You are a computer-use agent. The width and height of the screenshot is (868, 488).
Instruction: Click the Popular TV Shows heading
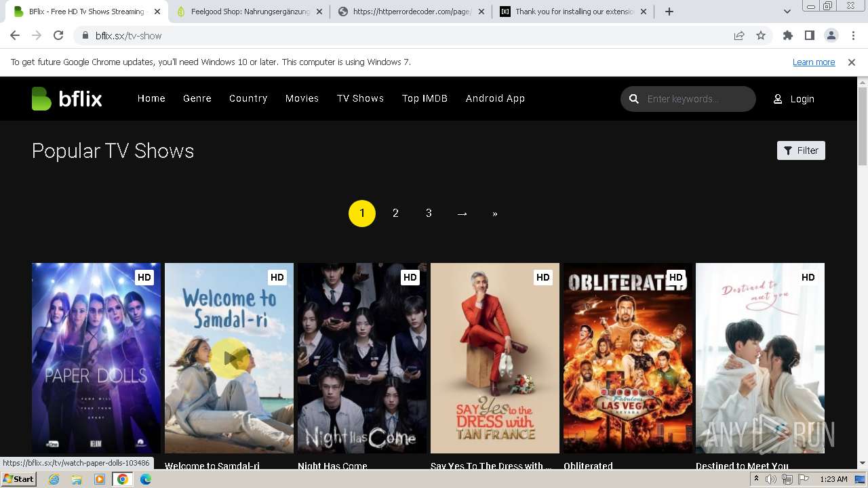(x=113, y=151)
